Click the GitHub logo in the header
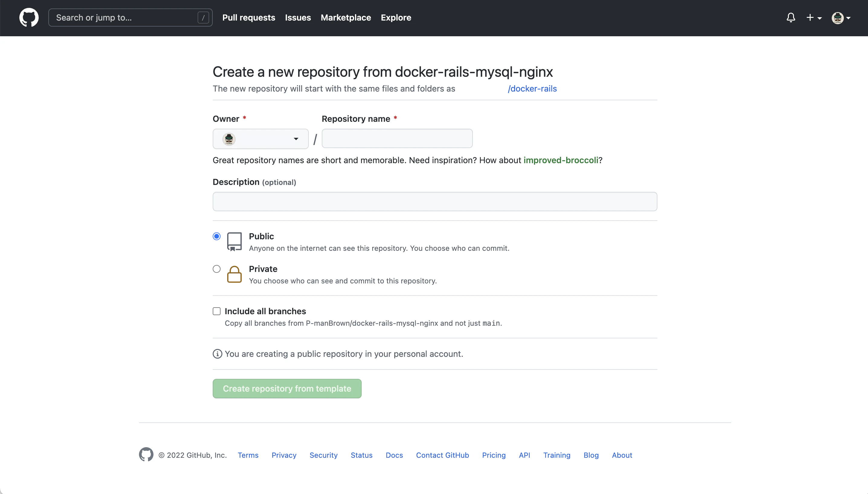This screenshot has height=494, width=868. click(29, 17)
